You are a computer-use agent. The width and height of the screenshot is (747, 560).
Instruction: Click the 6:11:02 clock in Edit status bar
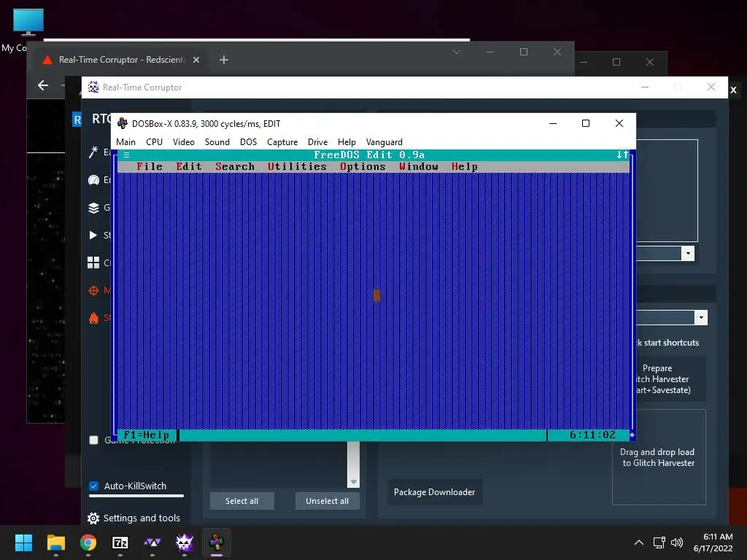click(x=592, y=435)
